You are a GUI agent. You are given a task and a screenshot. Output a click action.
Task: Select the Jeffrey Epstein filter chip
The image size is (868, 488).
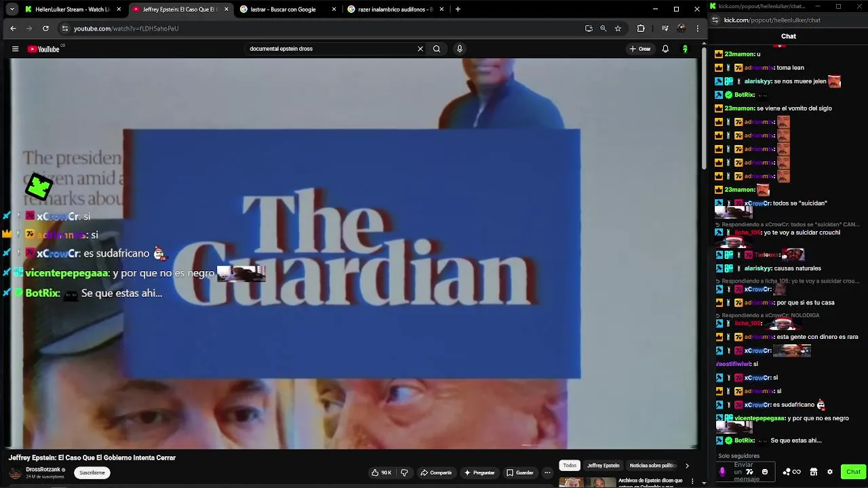[x=603, y=466]
